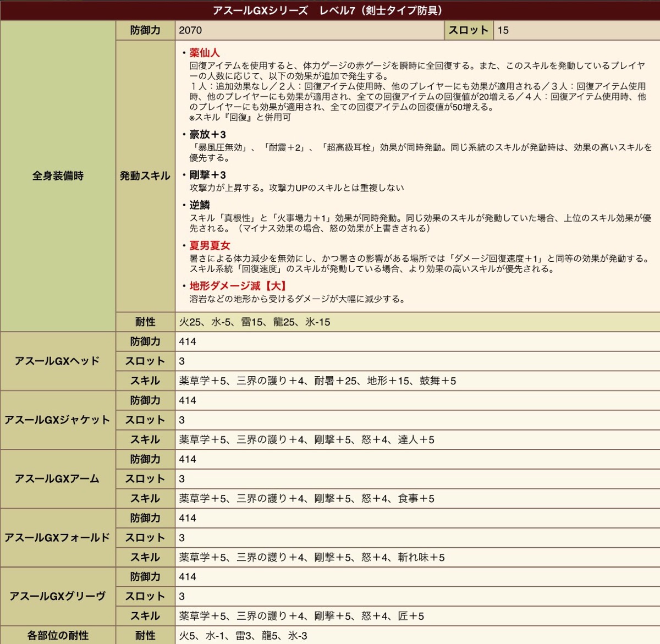The image size is (660, 644).
Task: Select the 逆鱗 skill heading
Action: tap(200, 205)
